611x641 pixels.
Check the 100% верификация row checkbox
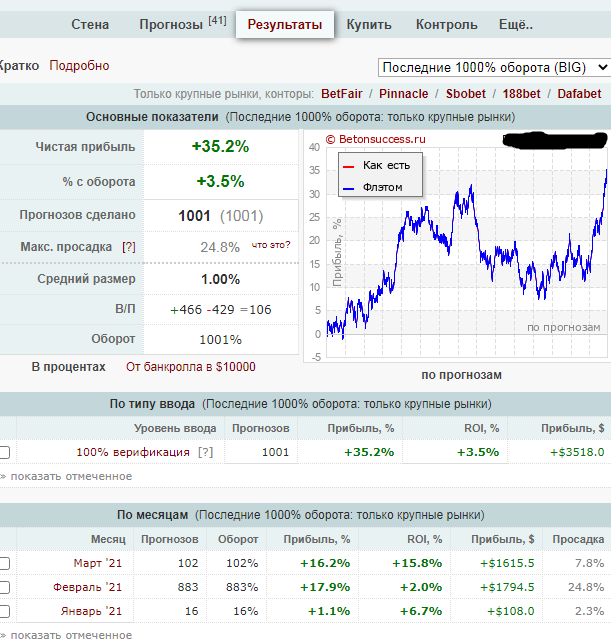point(4,452)
